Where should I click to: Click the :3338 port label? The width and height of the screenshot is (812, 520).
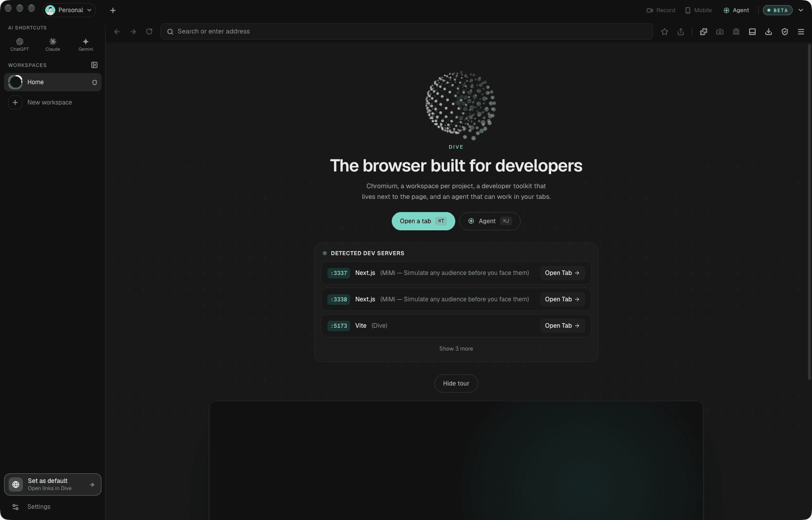point(339,299)
